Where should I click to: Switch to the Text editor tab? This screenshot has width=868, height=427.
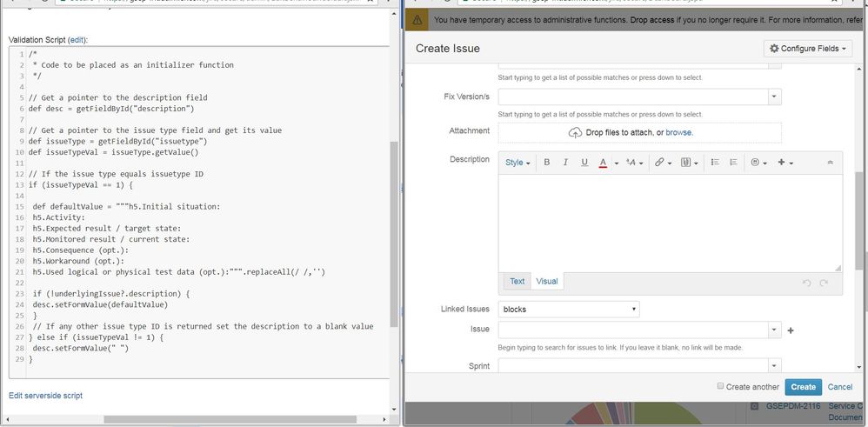tap(517, 282)
